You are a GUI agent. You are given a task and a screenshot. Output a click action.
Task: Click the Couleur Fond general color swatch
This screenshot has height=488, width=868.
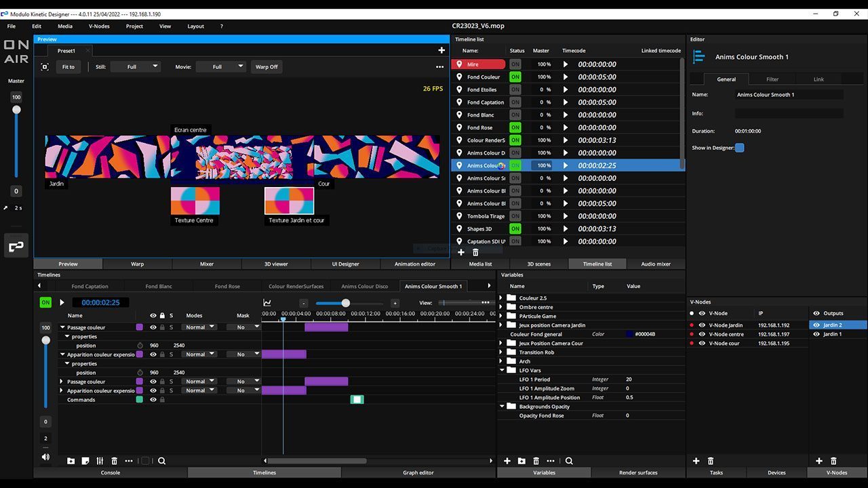[x=630, y=334]
